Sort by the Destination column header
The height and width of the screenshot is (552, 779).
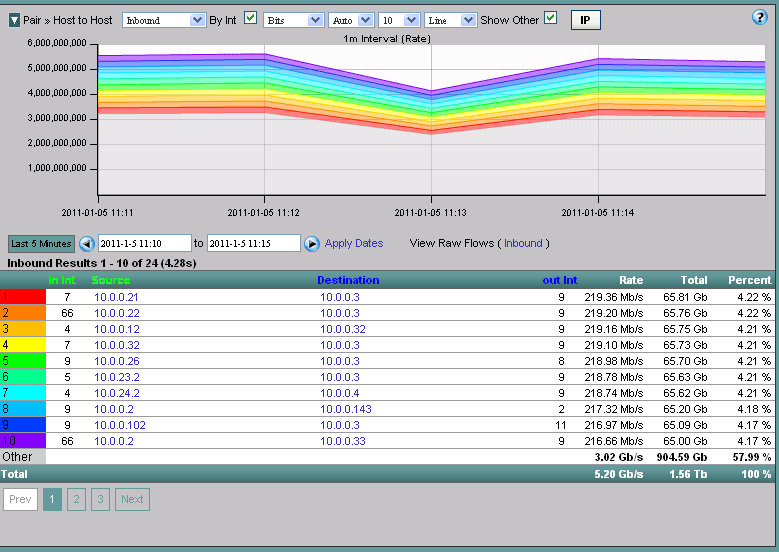348,280
